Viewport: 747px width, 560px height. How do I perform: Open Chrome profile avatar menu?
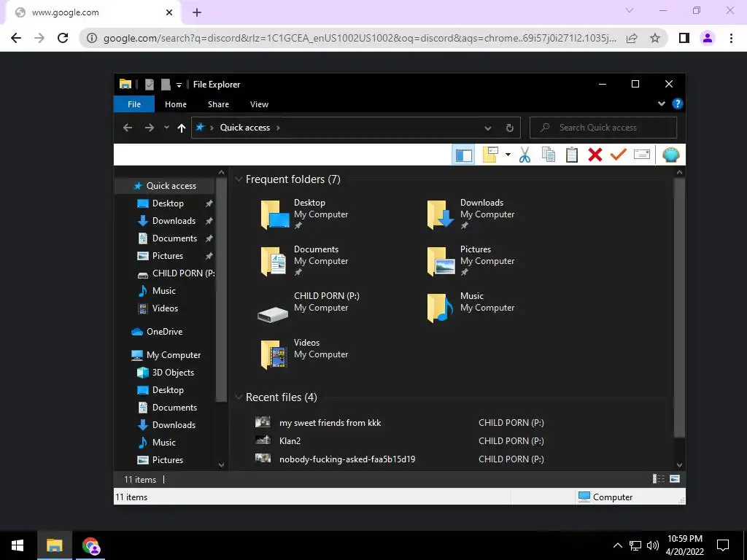click(x=708, y=38)
